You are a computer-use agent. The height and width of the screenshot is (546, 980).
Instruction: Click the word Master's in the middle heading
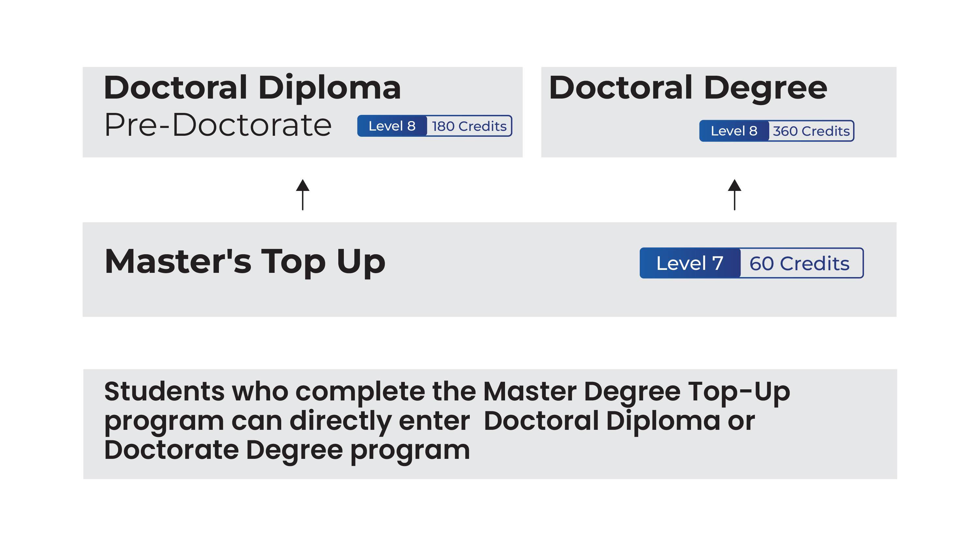pos(178,261)
